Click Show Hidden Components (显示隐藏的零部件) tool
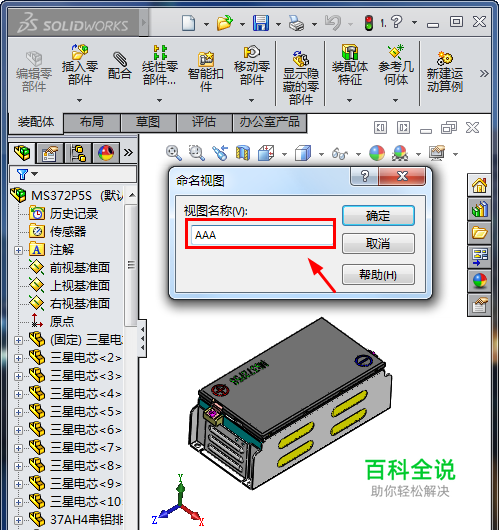The width and height of the screenshot is (499, 530). 301,78
